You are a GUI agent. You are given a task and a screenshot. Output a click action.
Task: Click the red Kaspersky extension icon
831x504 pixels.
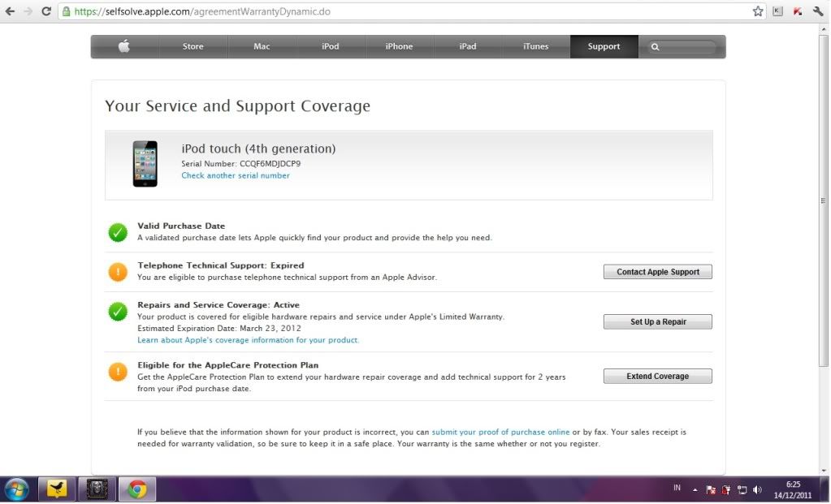[x=798, y=11]
